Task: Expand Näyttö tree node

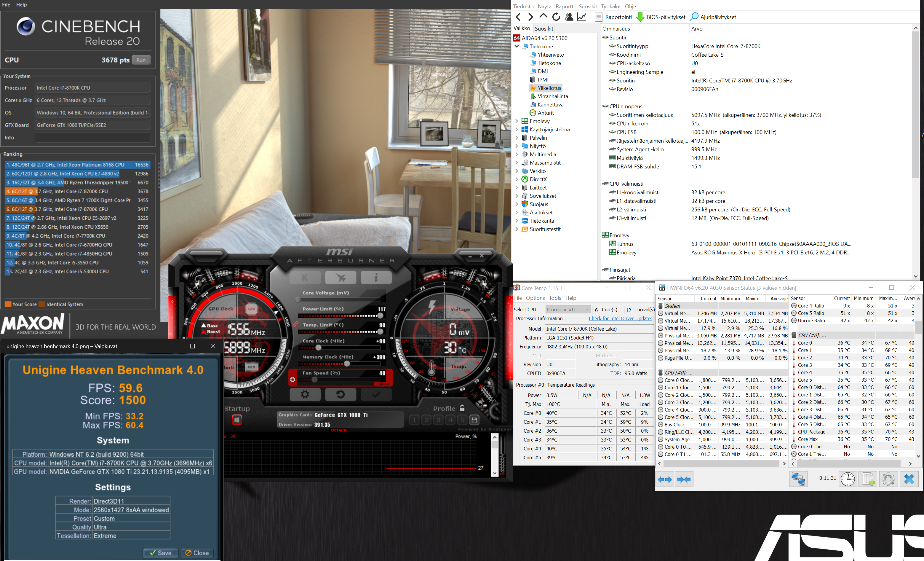Action: coord(517,146)
